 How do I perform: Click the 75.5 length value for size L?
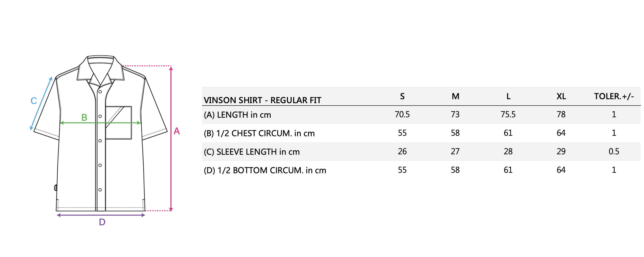[x=508, y=114]
